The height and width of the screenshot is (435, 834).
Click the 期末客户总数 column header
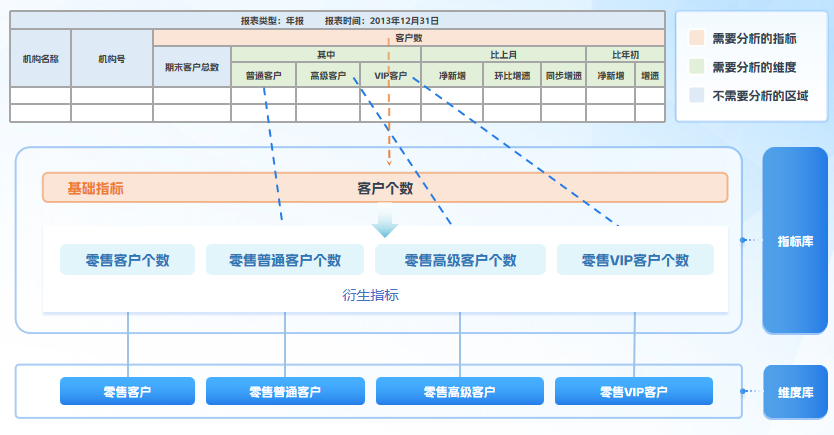[192, 67]
